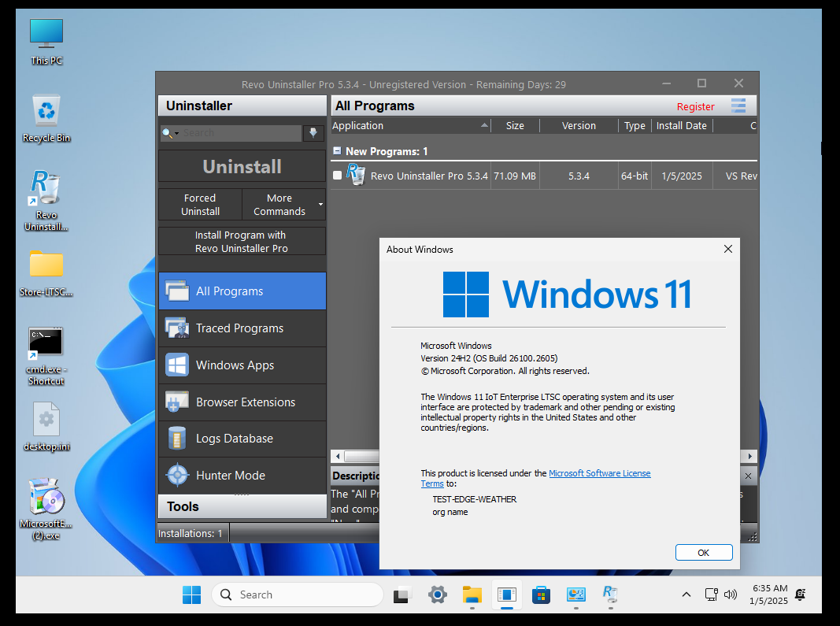
Task: Activate Hunter Mode
Action: (242, 476)
